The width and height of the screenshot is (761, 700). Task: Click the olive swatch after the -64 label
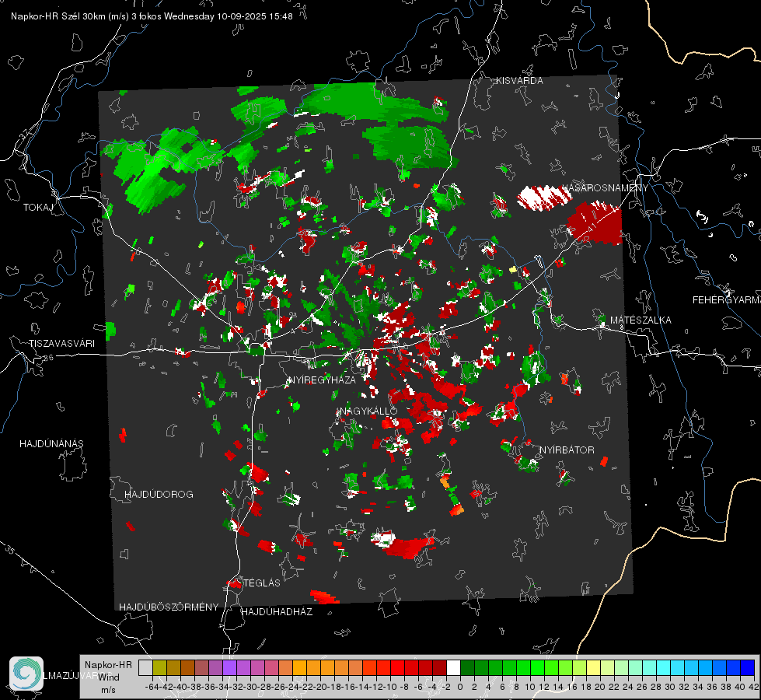point(159,667)
